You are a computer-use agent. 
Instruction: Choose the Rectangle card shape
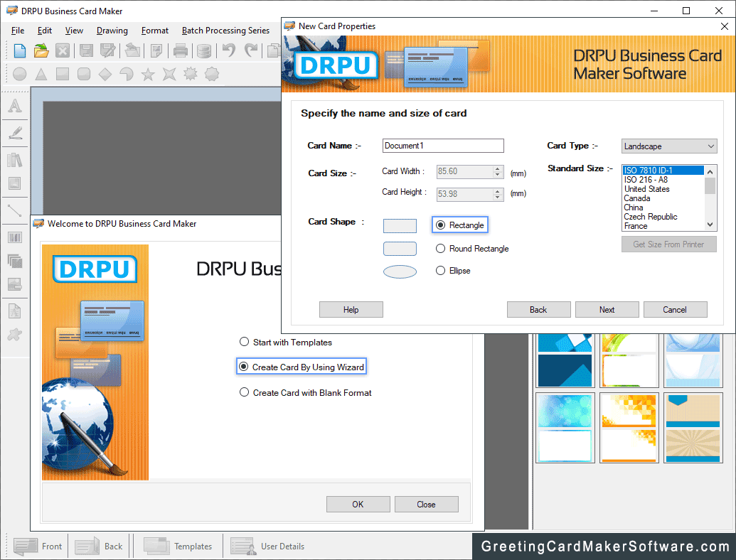[461, 225]
